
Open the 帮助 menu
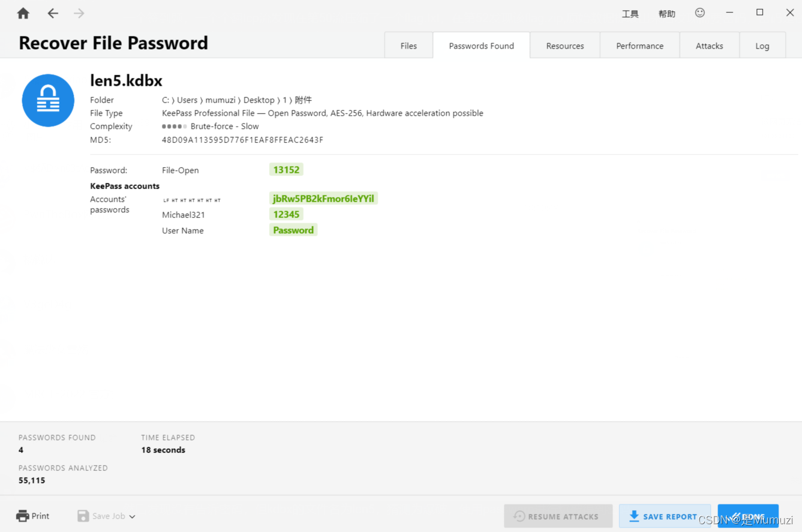pyautogui.click(x=667, y=14)
